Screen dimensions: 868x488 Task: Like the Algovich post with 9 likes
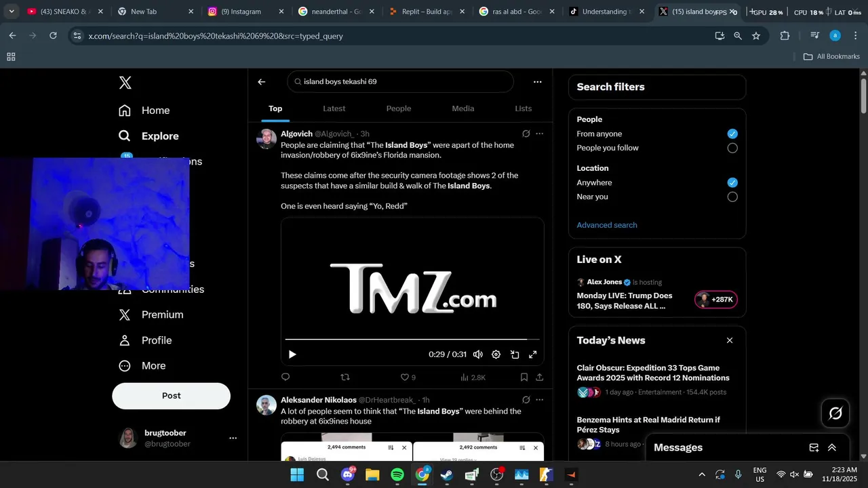click(408, 378)
